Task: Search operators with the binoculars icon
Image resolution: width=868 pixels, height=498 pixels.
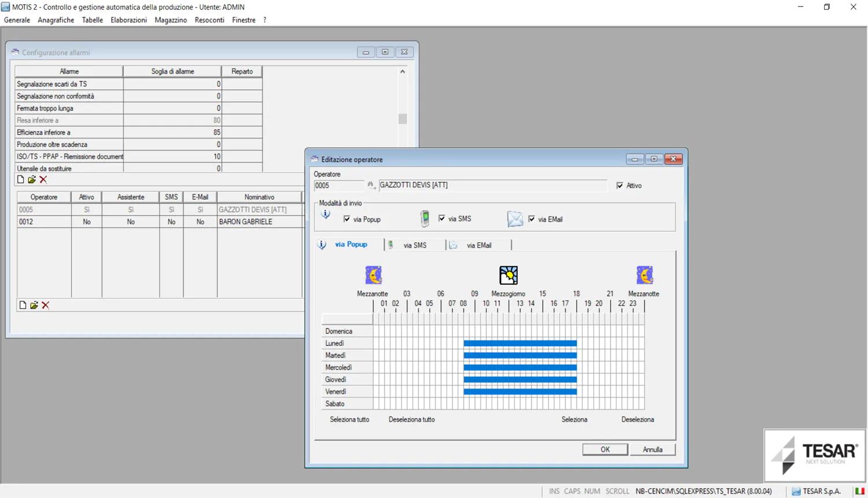Action: coord(371,185)
